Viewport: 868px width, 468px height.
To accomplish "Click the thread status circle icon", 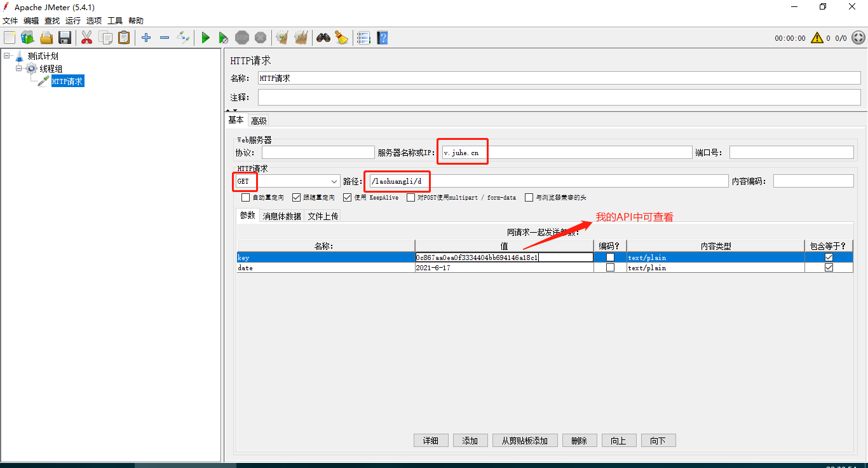I will coord(858,38).
